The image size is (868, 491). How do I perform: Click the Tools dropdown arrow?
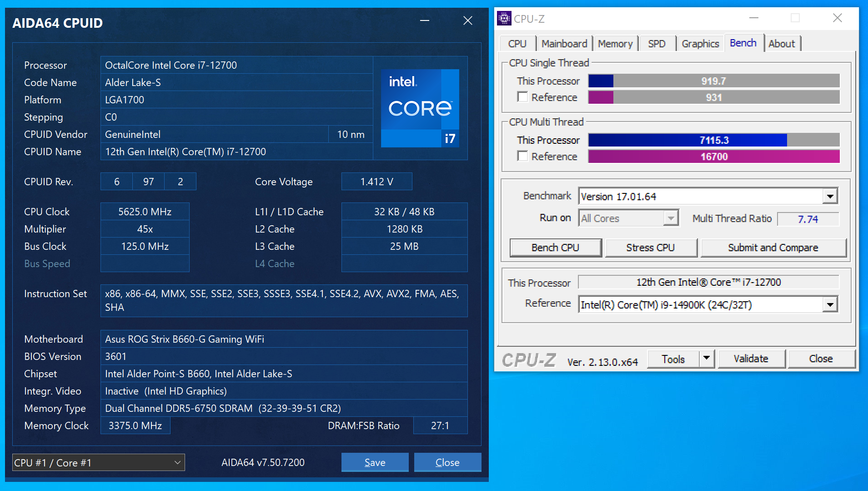706,359
